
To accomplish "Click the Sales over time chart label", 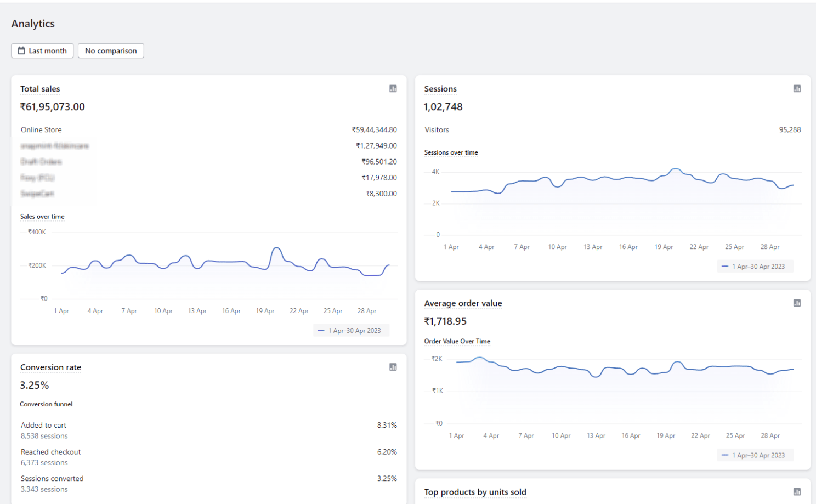I will (42, 217).
